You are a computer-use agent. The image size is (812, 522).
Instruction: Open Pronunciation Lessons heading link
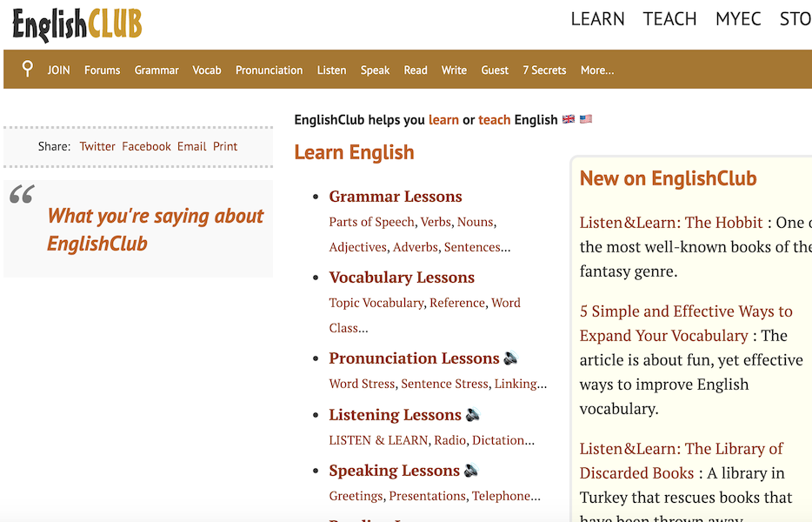pyautogui.click(x=414, y=358)
